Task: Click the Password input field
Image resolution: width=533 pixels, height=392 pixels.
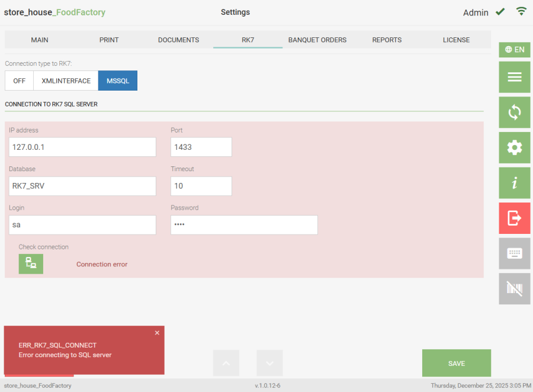Action: pos(244,225)
